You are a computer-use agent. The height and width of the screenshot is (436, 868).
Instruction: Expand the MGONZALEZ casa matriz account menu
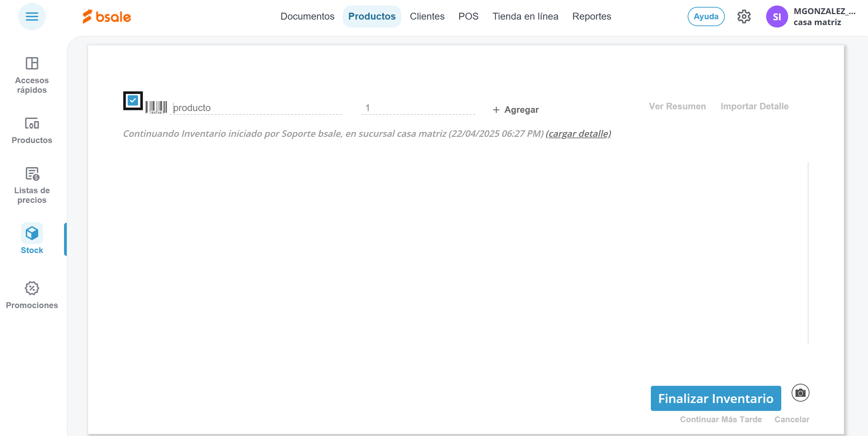pyautogui.click(x=824, y=17)
